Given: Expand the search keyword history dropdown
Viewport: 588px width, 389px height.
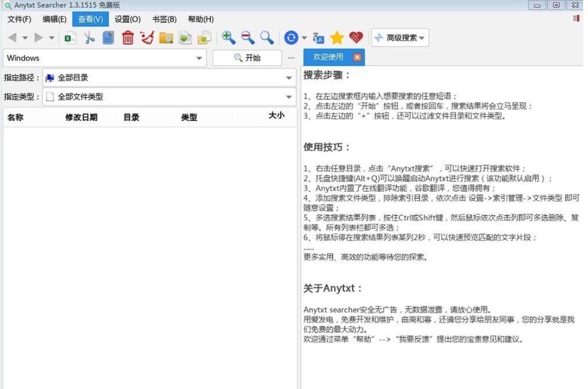Looking at the screenshot, I should coord(199,58).
